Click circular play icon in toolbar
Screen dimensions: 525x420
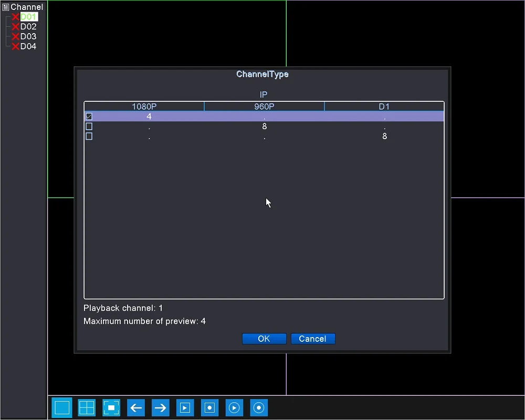[x=234, y=407]
